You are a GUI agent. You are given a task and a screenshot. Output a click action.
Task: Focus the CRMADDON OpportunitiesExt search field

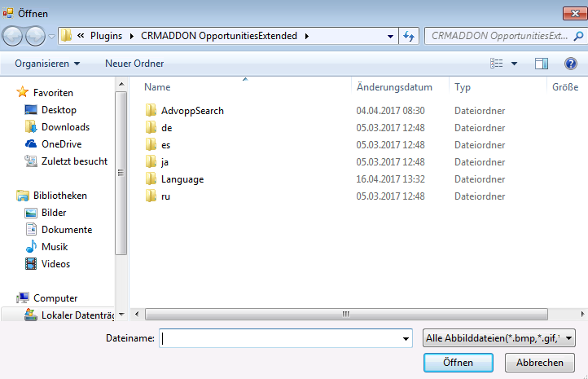pyautogui.click(x=499, y=36)
